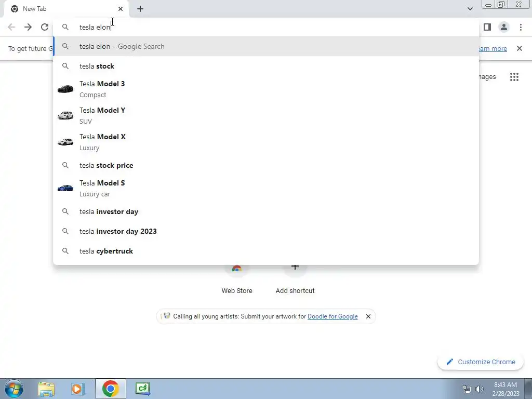Click the Tesla Model X car thumbnail

[x=65, y=141]
